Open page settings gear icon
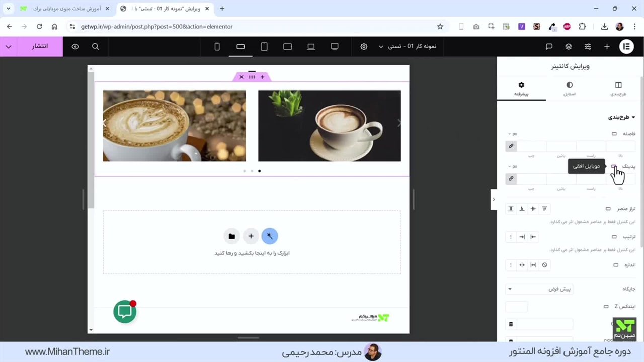The image size is (644, 362). [364, 46]
